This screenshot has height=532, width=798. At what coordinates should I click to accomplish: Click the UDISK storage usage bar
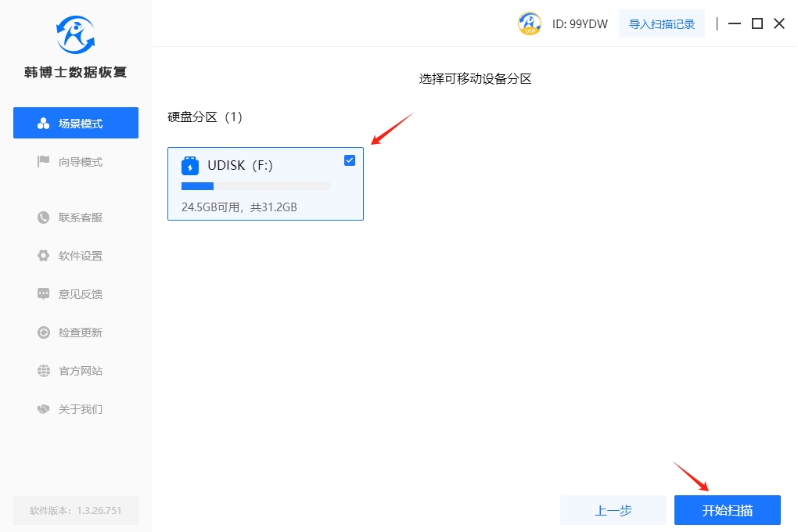(255, 186)
